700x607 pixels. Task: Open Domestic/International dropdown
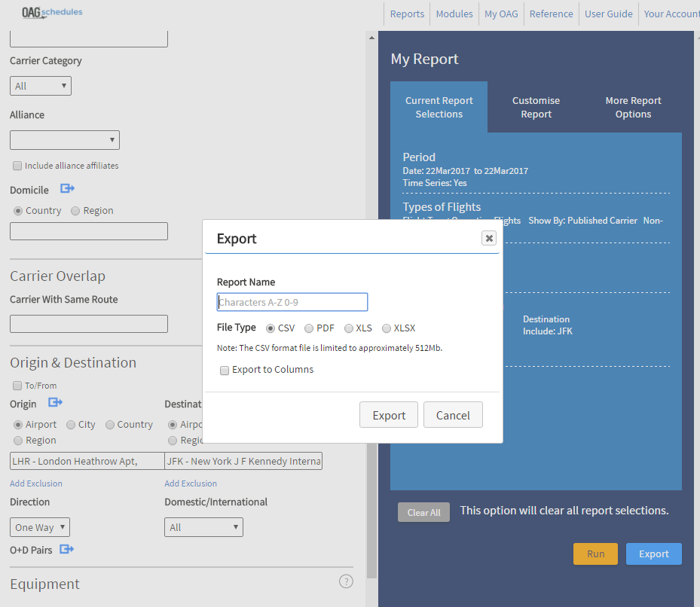(203, 527)
